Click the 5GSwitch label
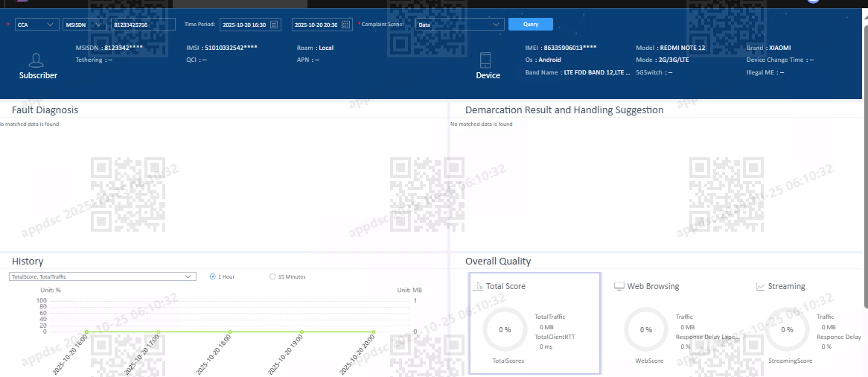 (649, 72)
